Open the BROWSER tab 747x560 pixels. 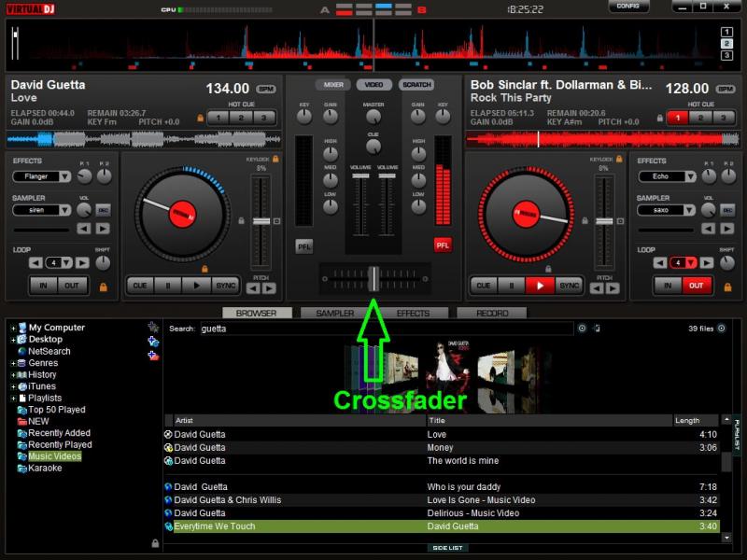coord(257,313)
